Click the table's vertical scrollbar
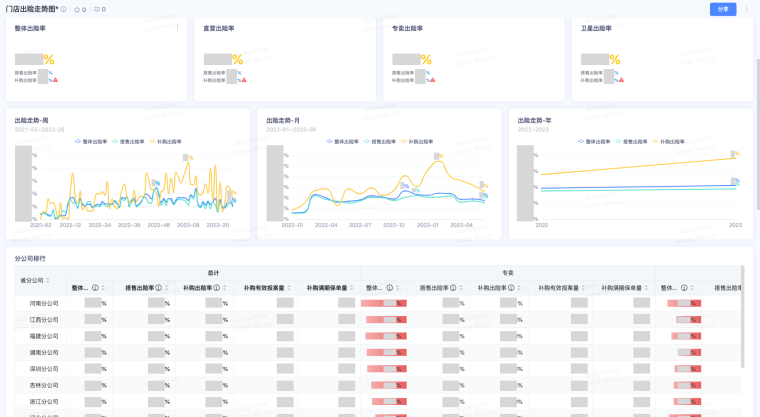Screen dimensions: 760x417 [743, 330]
